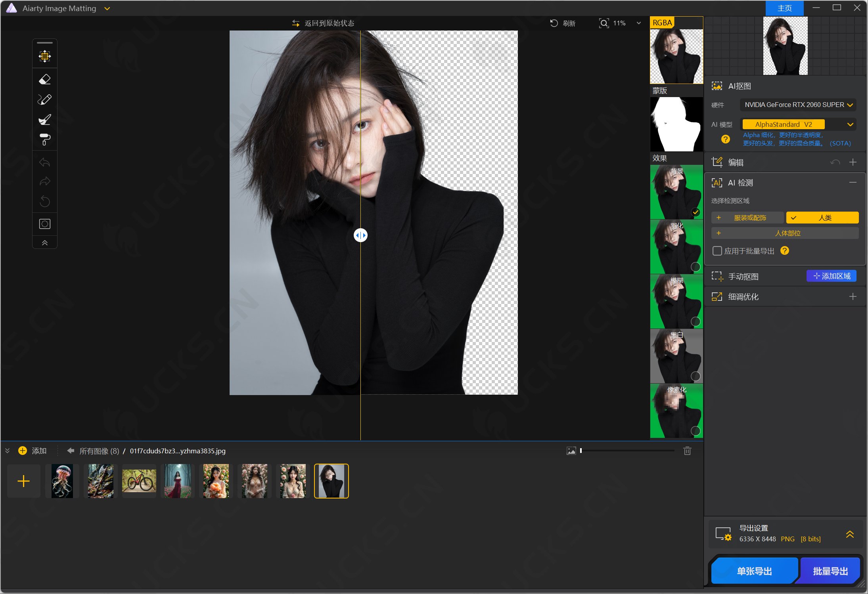This screenshot has width=868, height=594.
Task: Collapse the AI 检测 section
Action: pos(853,182)
